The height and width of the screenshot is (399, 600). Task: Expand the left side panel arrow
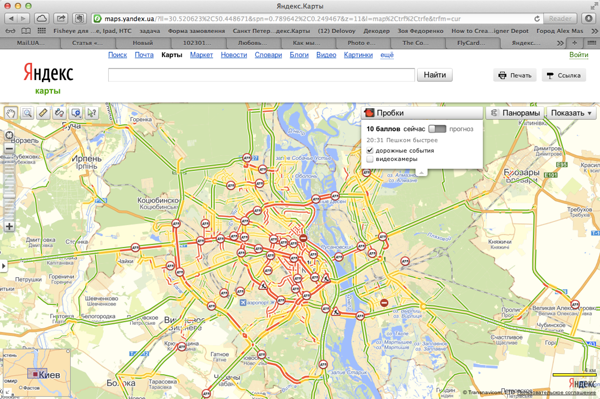3,265
